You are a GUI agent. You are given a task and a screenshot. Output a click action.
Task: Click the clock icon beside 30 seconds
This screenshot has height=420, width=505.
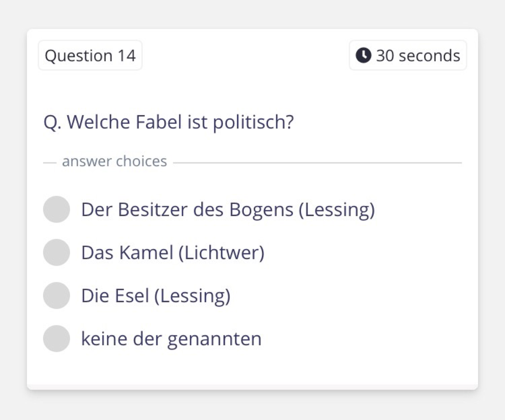pyautogui.click(x=363, y=55)
